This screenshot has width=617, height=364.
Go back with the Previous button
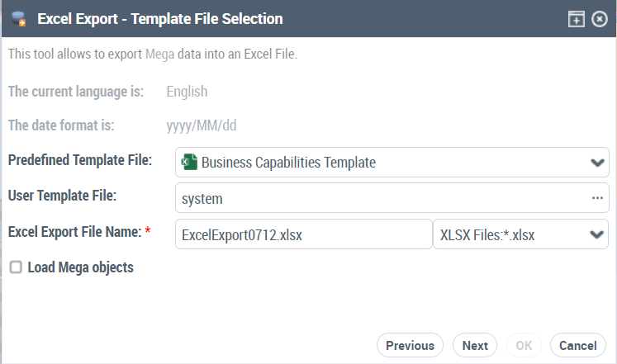coord(410,346)
